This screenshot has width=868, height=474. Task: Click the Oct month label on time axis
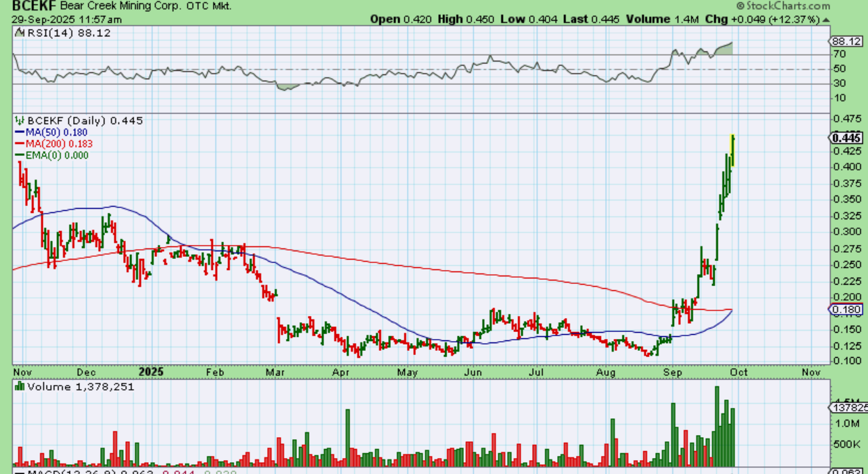[x=738, y=372]
